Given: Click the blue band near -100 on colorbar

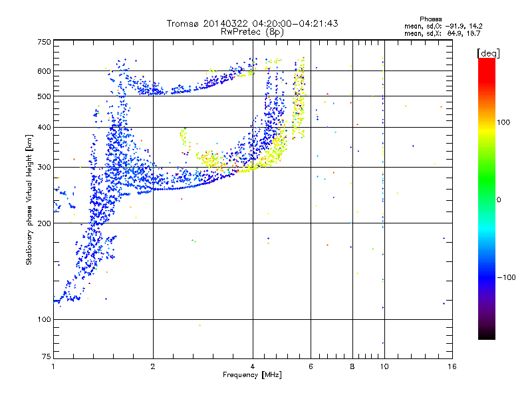Looking at the screenshot, I should (x=487, y=277).
